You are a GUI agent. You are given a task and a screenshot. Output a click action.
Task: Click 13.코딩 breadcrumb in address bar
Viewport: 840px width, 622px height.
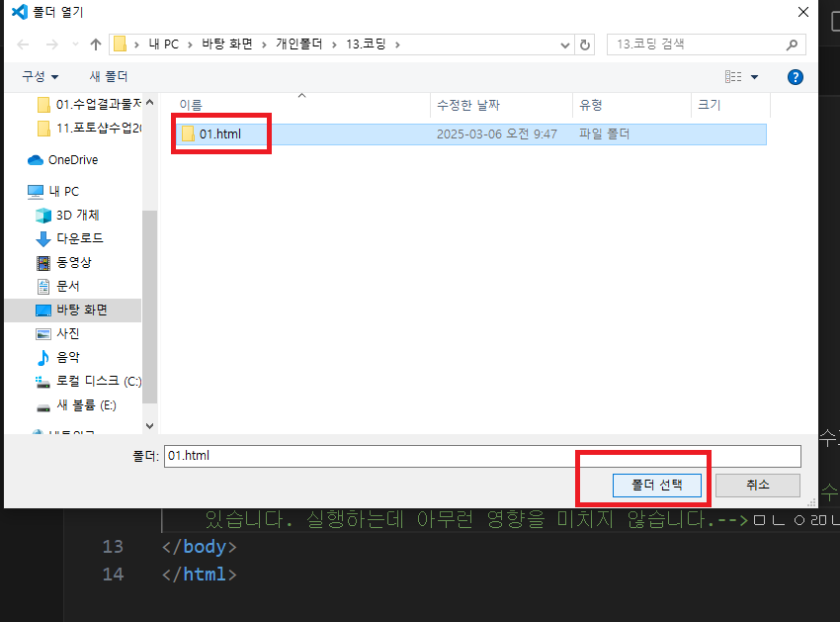click(x=366, y=44)
